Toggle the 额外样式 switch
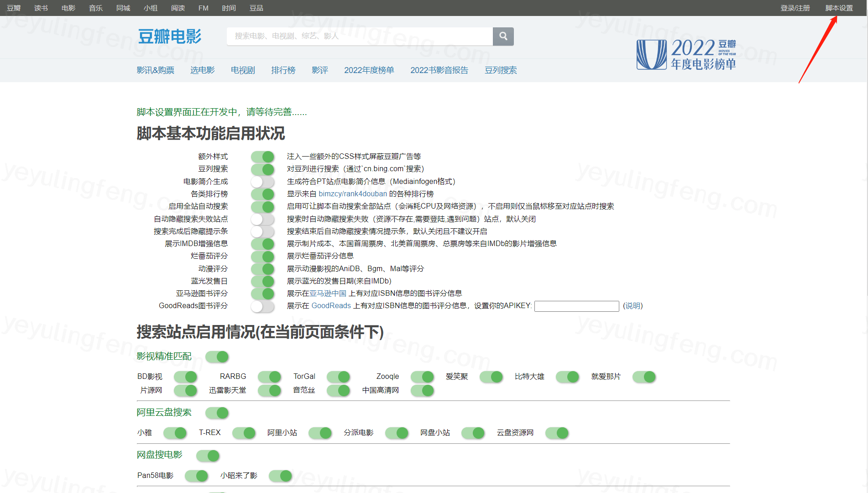Viewport: 868px width, 493px height. pyautogui.click(x=262, y=157)
